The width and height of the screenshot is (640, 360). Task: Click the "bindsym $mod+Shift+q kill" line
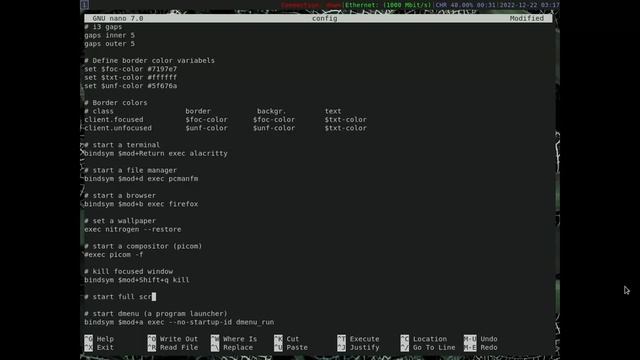pyautogui.click(x=137, y=280)
